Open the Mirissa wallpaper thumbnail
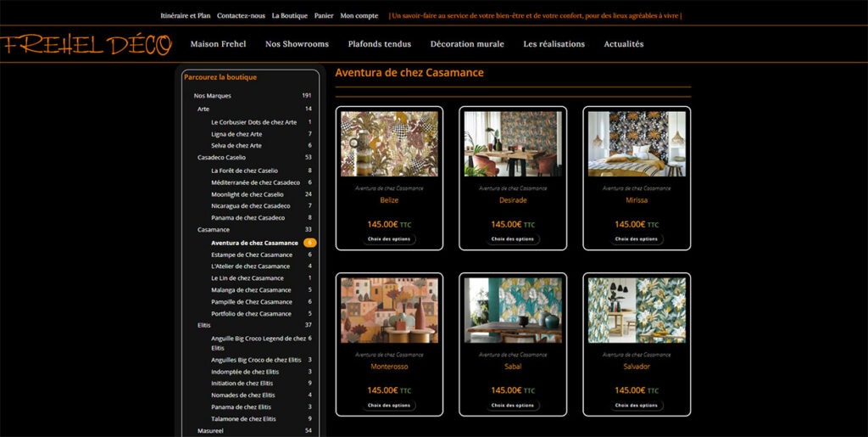The image size is (868, 437). tap(637, 144)
